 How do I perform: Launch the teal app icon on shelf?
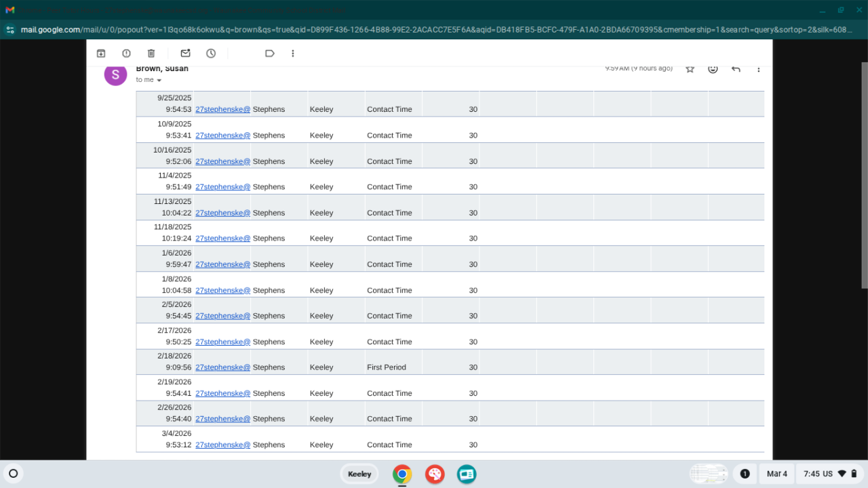[467, 474]
